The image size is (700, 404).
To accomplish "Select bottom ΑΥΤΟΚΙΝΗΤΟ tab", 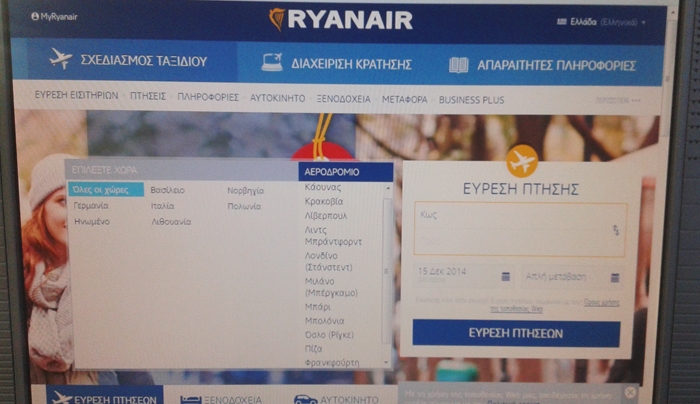I will (x=336, y=399).
